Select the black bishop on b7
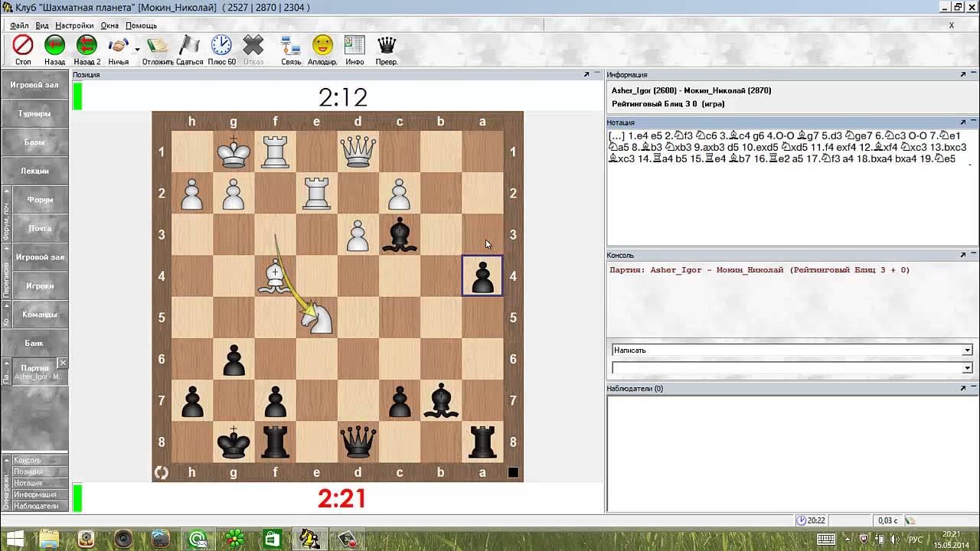 point(441,399)
